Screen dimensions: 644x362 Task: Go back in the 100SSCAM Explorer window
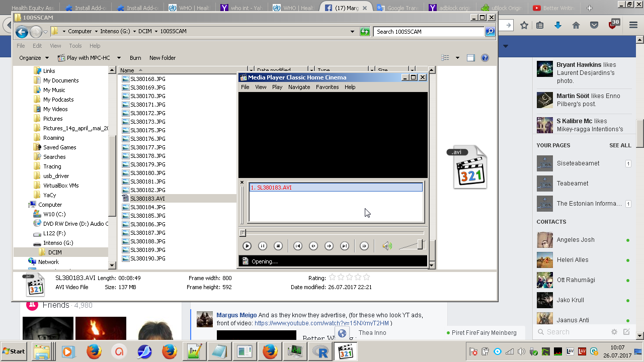pos(22,32)
